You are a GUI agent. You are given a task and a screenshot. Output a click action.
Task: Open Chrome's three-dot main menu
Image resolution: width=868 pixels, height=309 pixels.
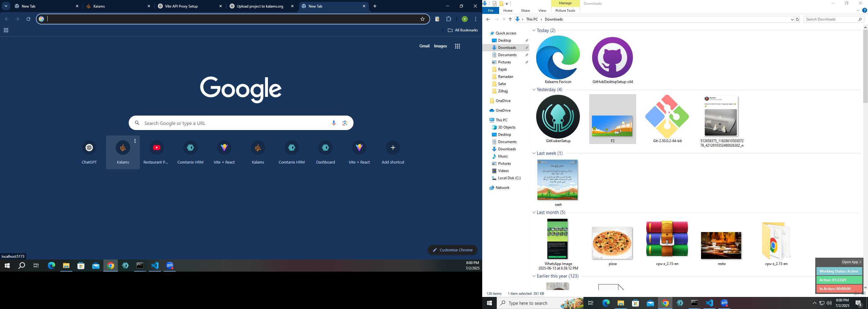pyautogui.click(x=476, y=19)
